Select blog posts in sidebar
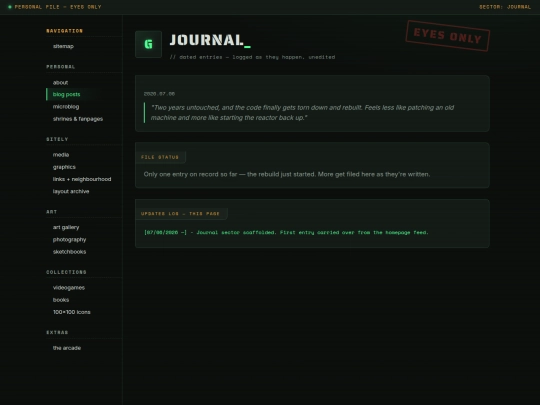Screen dimensions: 540x405 (x=66, y=94)
